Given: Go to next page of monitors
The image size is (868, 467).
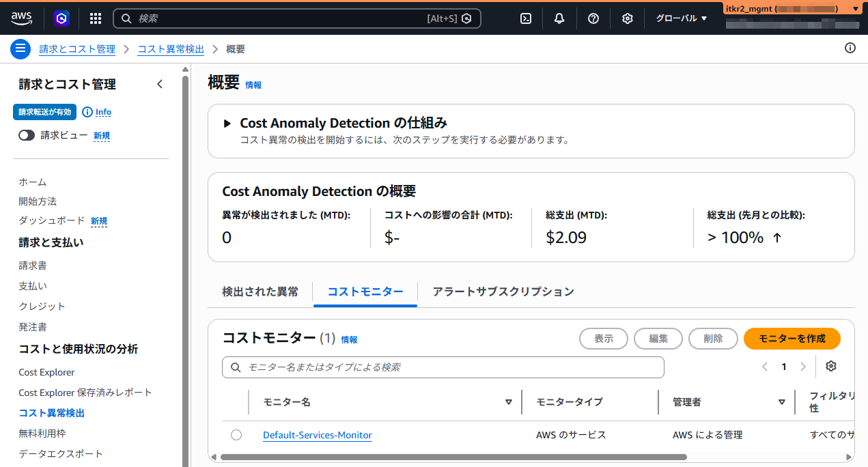Looking at the screenshot, I should (803, 367).
